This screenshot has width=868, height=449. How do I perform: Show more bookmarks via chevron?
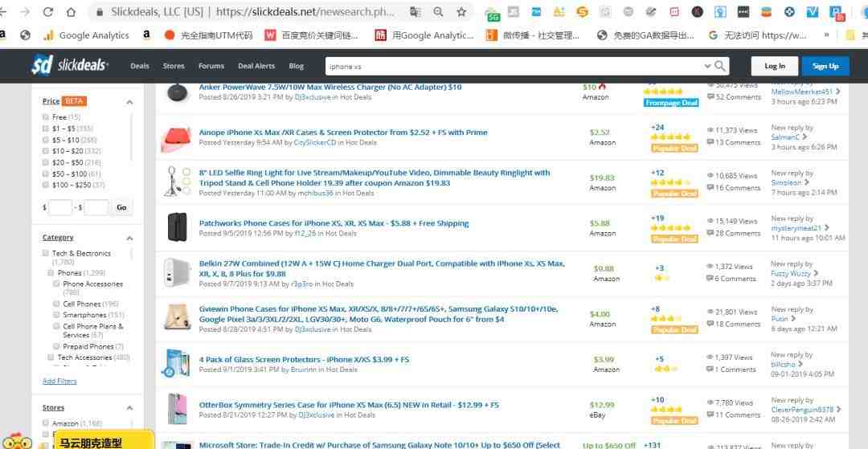(826, 35)
